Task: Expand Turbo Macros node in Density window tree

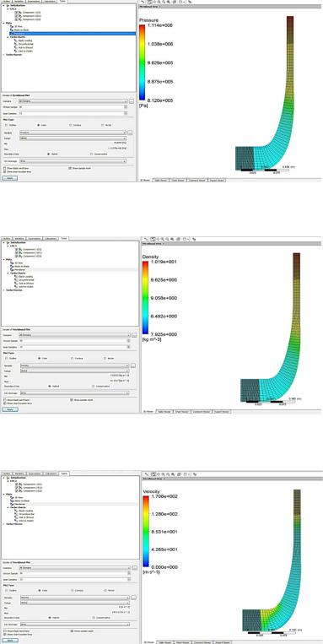Action: coord(3,290)
